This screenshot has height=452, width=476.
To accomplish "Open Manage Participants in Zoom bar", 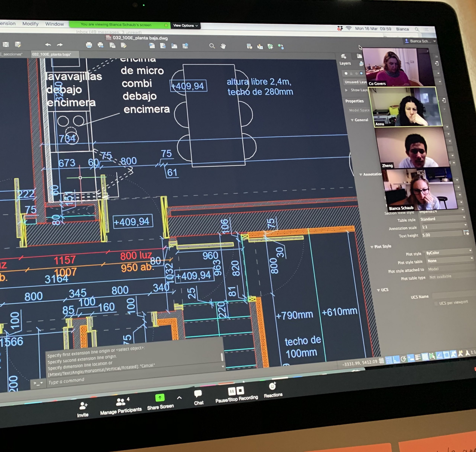I will [121, 406].
